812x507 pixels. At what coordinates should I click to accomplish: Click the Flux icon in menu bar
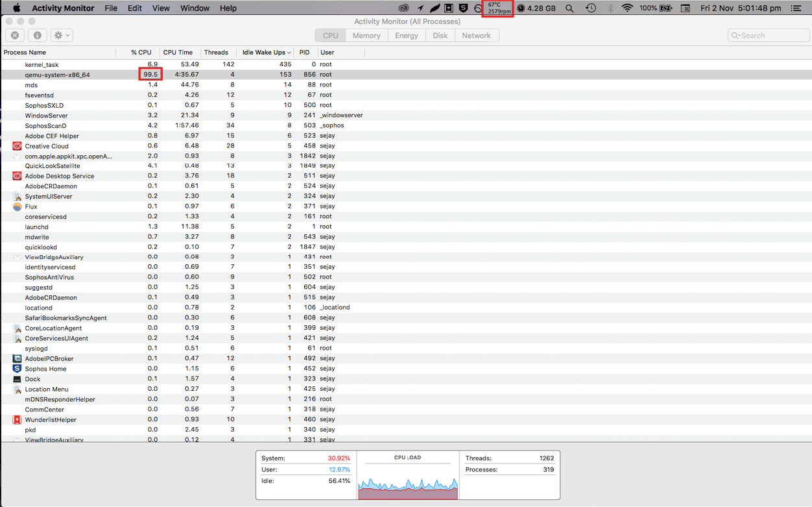(x=477, y=8)
